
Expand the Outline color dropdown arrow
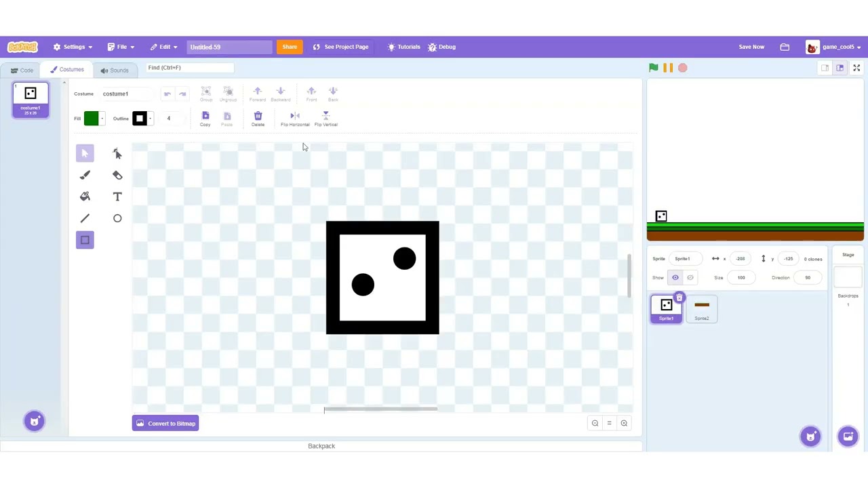point(150,119)
